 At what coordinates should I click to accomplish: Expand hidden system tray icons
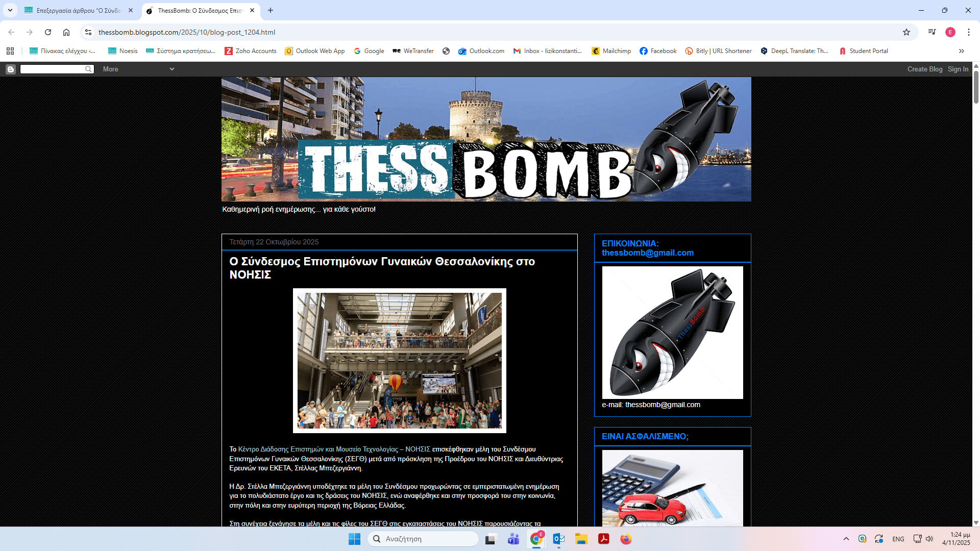coord(846,539)
